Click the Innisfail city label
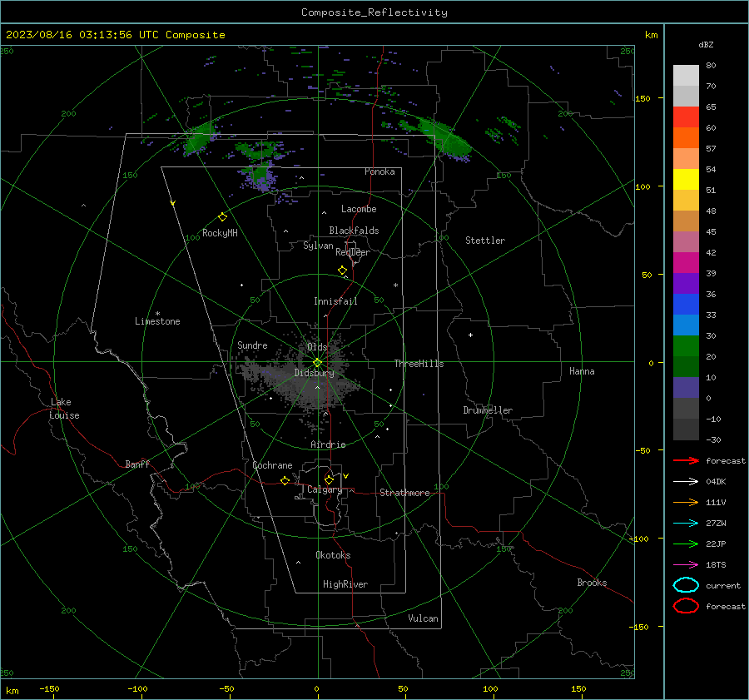This screenshot has width=749, height=700. (x=335, y=301)
